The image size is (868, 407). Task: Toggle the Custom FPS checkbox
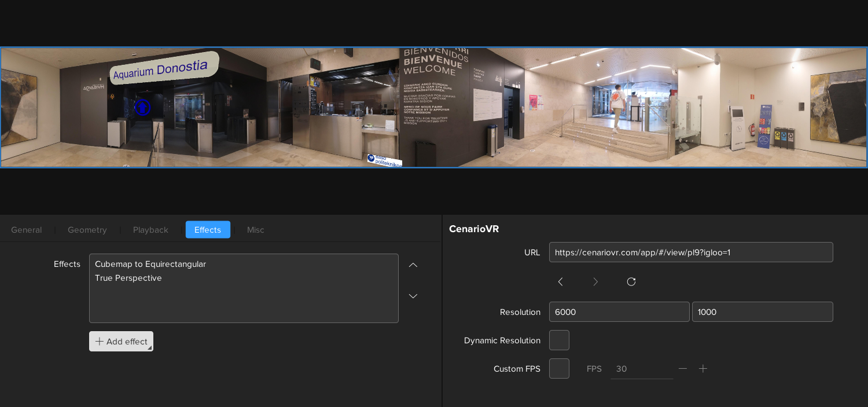(559, 369)
